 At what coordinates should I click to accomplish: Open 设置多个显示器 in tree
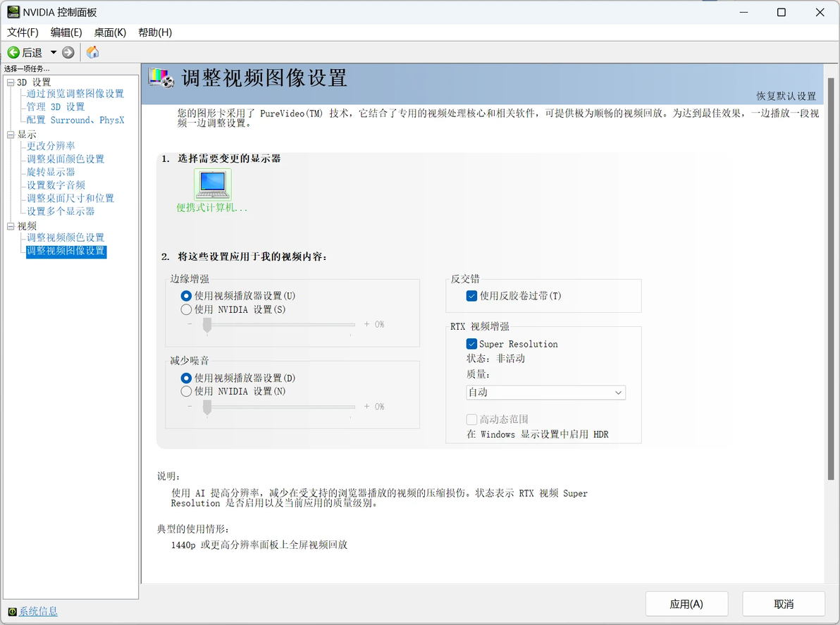pyautogui.click(x=61, y=211)
